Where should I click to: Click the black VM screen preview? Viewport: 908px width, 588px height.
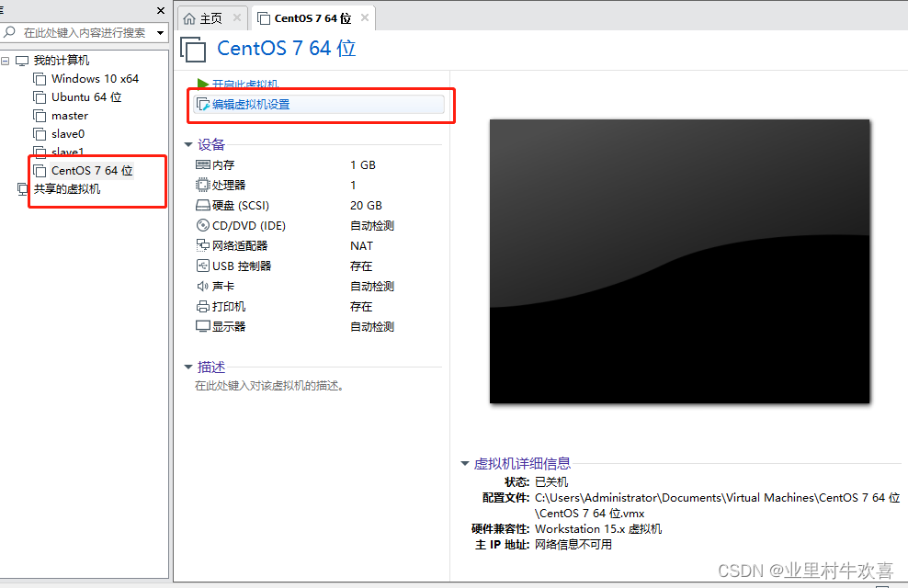(679, 262)
